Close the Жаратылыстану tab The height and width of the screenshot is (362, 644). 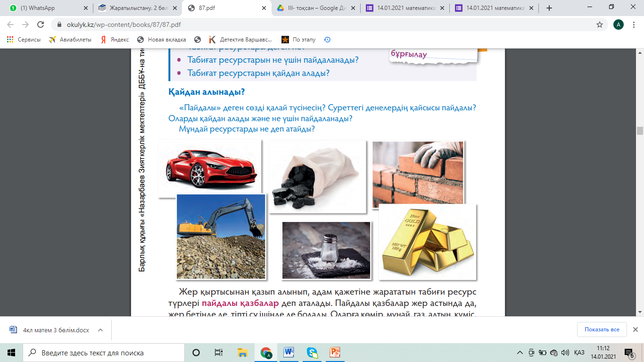point(174,8)
